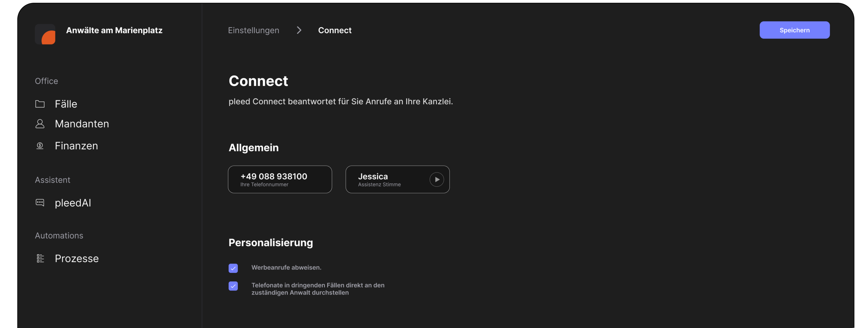Click the Mandanten person icon
868x328 pixels.
[40, 124]
